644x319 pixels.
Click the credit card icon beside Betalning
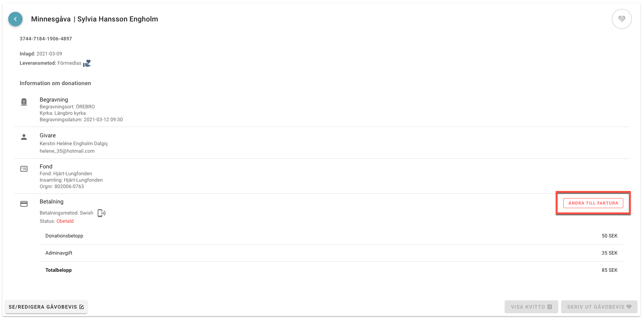click(x=24, y=204)
